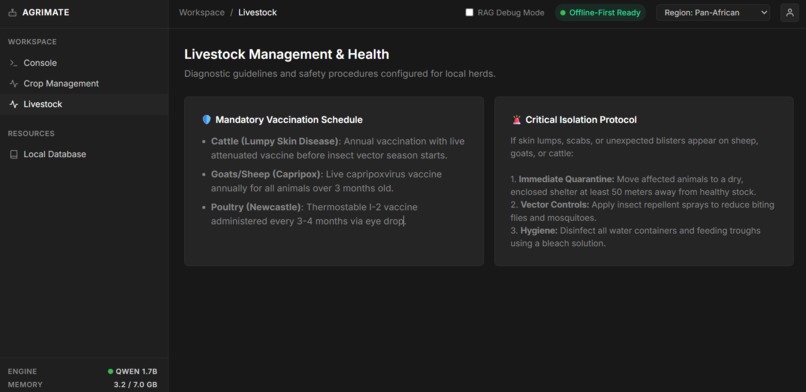Click the AGRIMATE logo icon
Screen dimensions: 806x392
click(x=13, y=13)
